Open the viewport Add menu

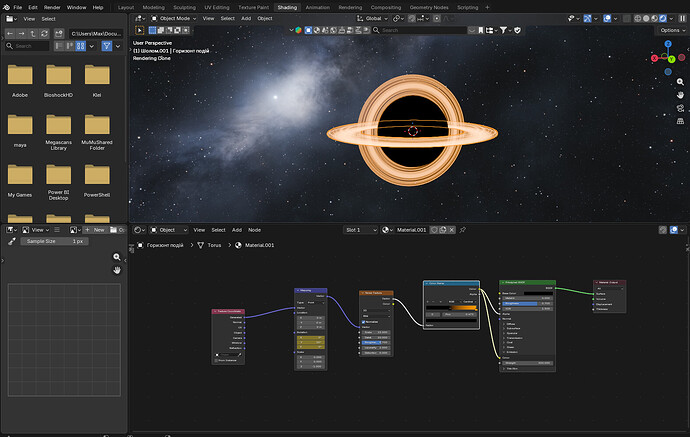pyautogui.click(x=246, y=18)
